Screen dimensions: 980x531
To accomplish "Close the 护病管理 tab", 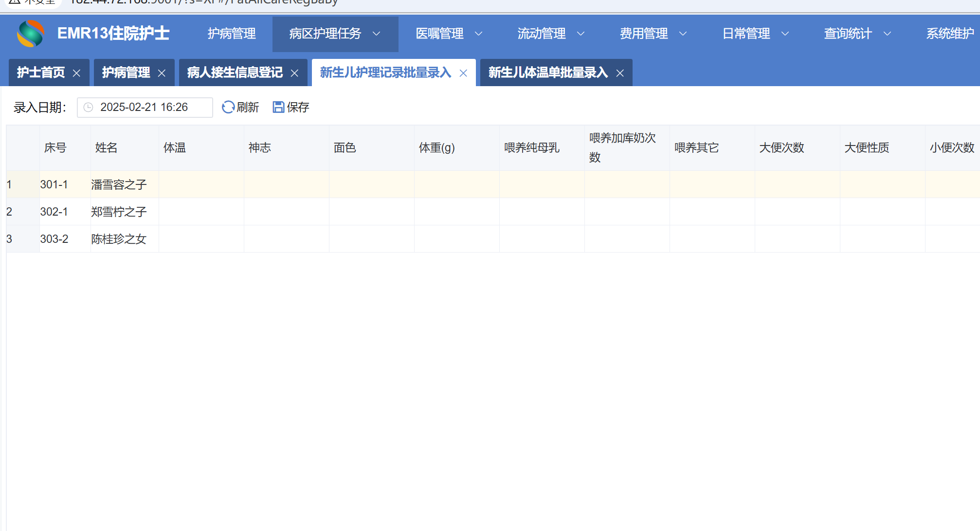I will click(162, 73).
